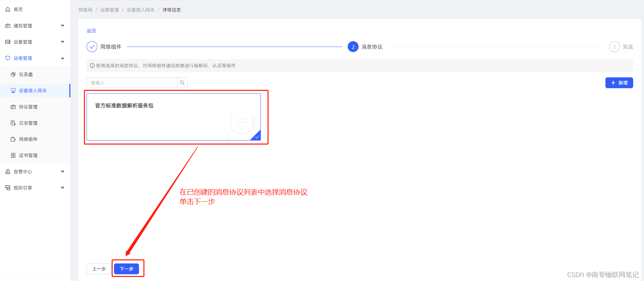Click the 仪表盘 dashboard icon
This screenshot has width=644, height=281.
pos(13,74)
